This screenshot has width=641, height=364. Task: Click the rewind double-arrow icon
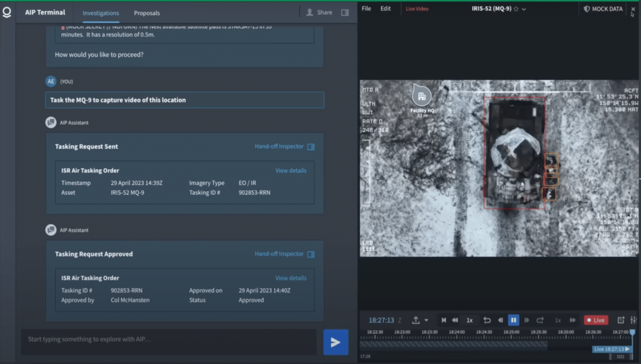tap(455, 320)
